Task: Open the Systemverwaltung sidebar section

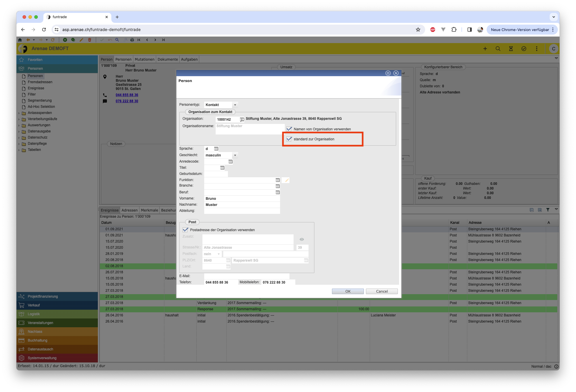Action: [x=42, y=358]
